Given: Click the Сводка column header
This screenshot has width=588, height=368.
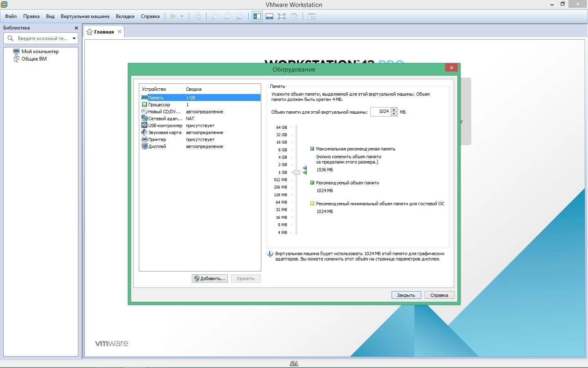Looking at the screenshot, I should [194, 89].
